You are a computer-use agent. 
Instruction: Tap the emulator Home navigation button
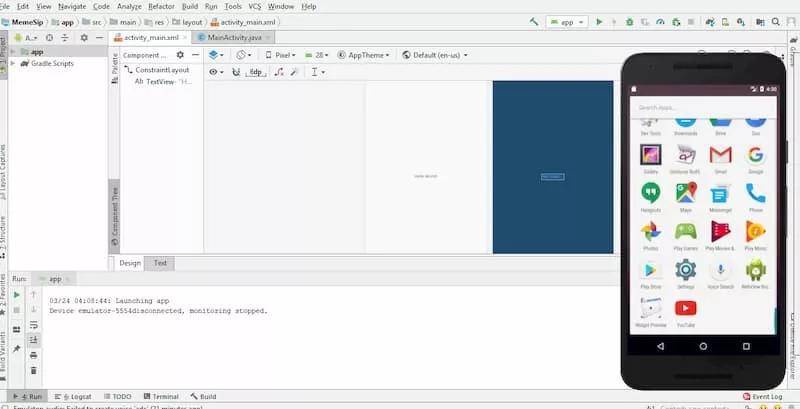[703, 346]
